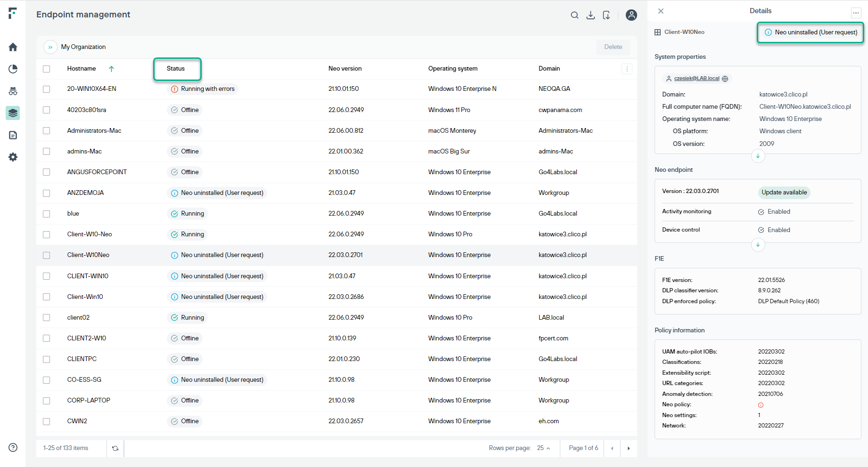Select the CLIENT-WIN10 hostname
The image size is (868, 467).
coord(88,276)
